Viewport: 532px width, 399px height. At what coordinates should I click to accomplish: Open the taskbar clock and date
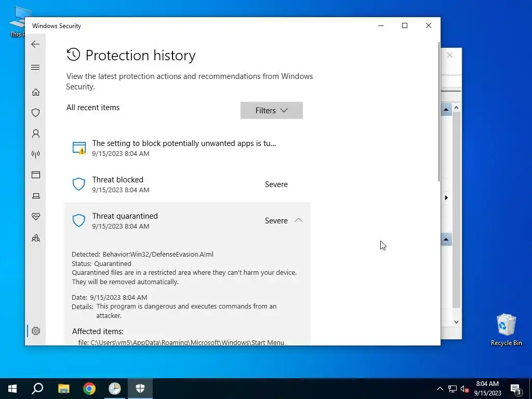487,389
